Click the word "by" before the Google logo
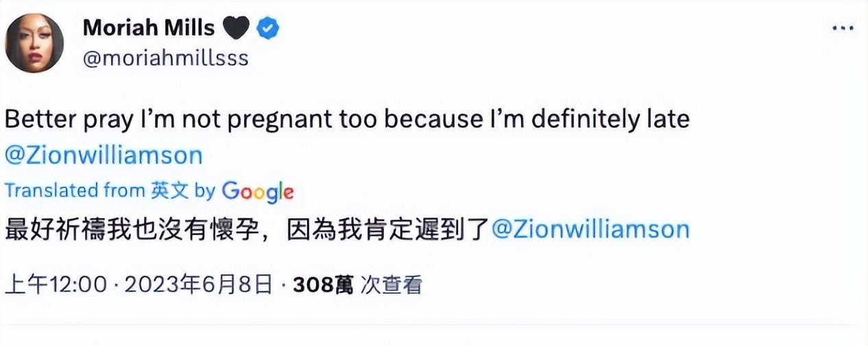 (205, 191)
